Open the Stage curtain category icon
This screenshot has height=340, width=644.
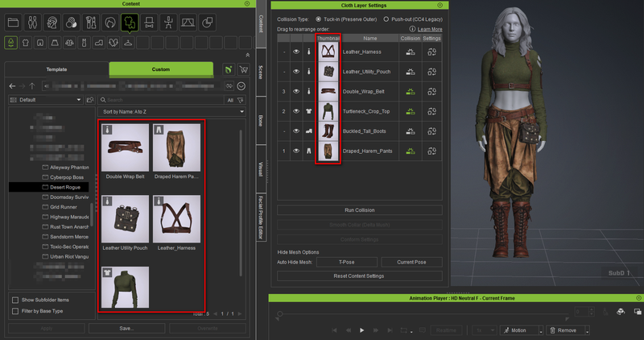[188, 23]
